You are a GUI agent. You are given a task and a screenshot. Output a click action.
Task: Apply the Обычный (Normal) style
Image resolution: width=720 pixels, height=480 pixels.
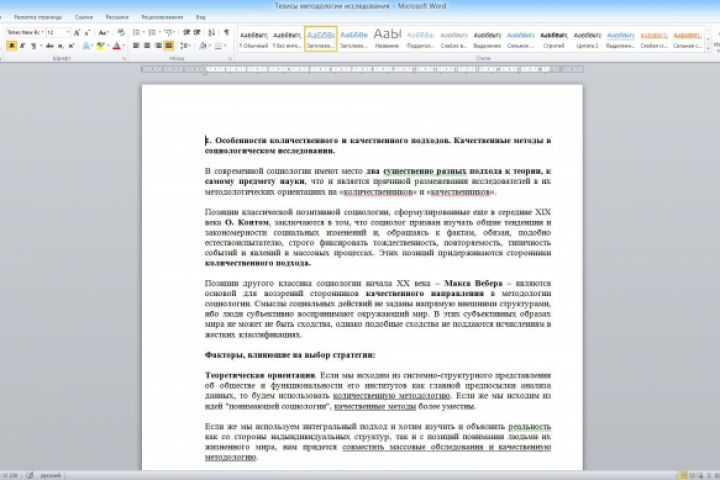pyautogui.click(x=253, y=39)
